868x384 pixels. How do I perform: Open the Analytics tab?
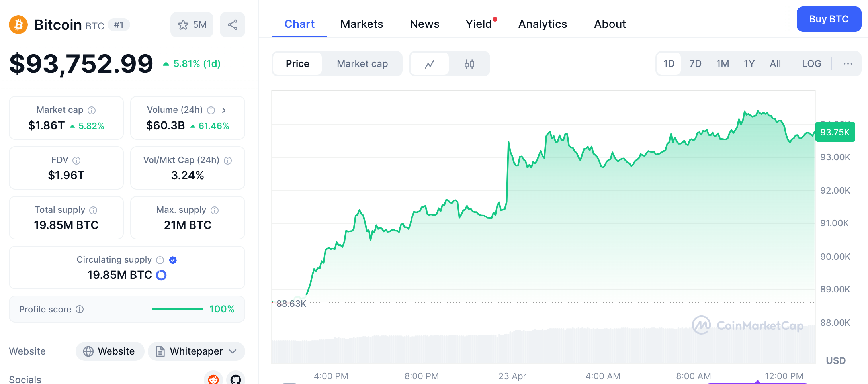[542, 24]
